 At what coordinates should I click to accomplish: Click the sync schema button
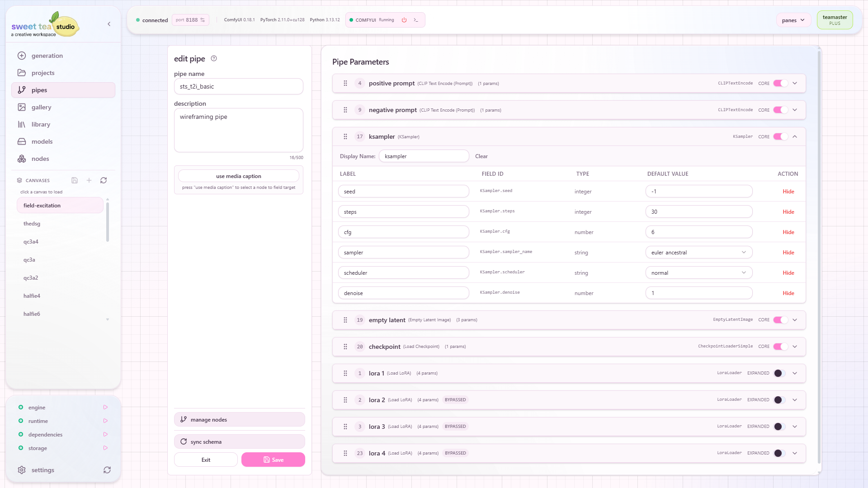[x=239, y=441]
